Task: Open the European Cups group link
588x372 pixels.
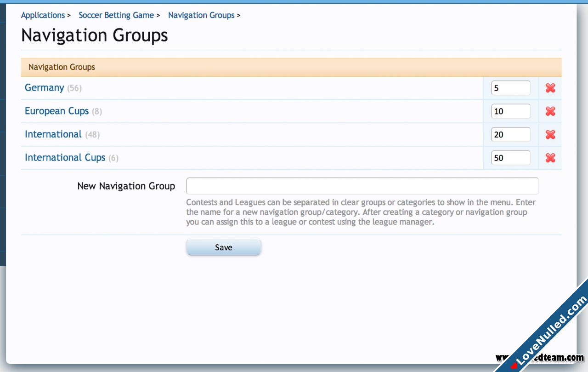Action: point(57,111)
